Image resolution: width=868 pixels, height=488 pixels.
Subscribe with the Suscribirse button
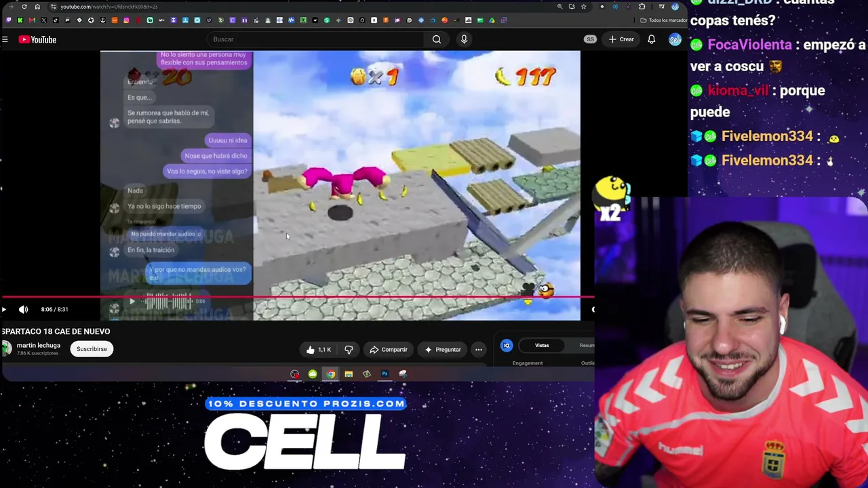tap(92, 349)
